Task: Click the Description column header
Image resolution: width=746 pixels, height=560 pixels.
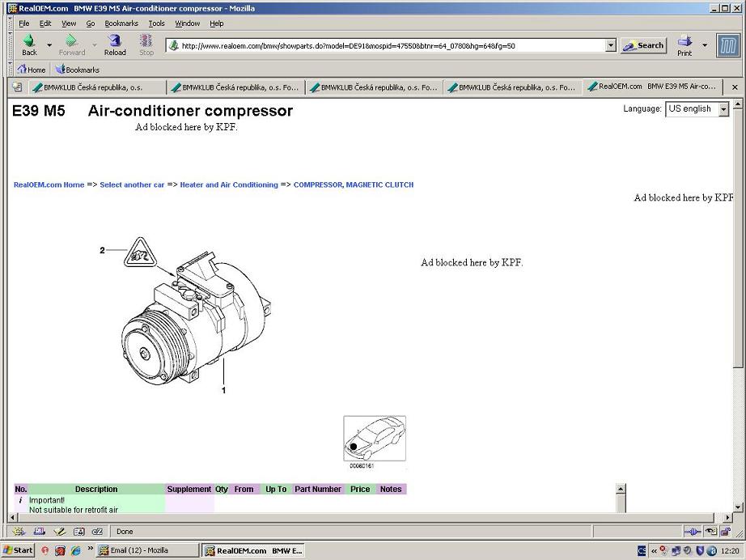Action: tap(96, 489)
